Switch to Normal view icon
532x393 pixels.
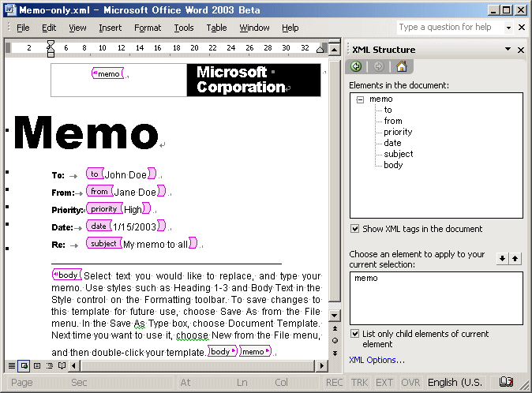coord(12,365)
